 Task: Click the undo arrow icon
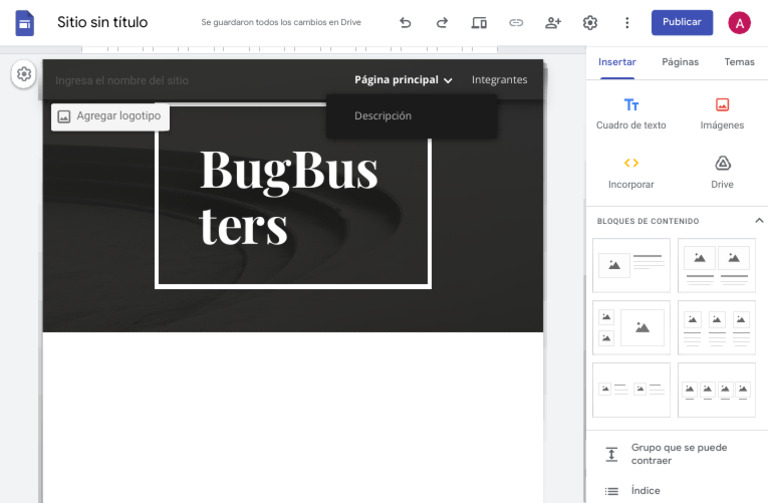(x=405, y=23)
